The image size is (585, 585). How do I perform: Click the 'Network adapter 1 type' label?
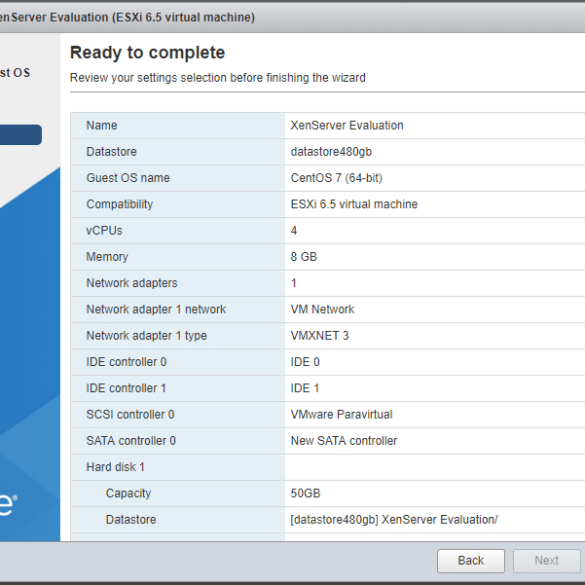tap(146, 336)
